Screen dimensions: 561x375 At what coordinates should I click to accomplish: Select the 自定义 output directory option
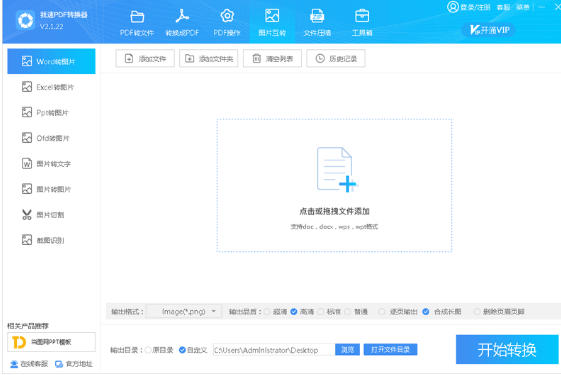[x=193, y=350]
